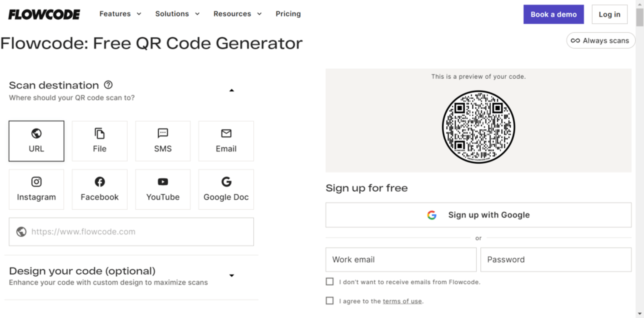Opt out of Flowcode emails

click(330, 282)
